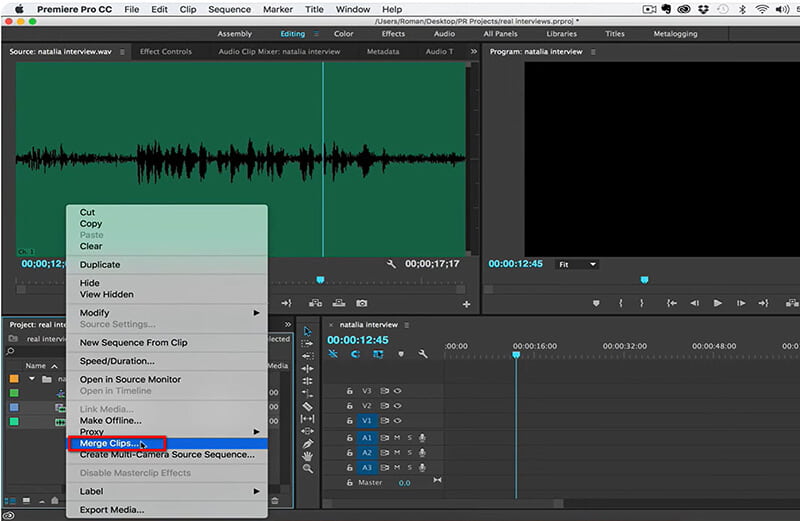Open the Sequence menu in menu bar
800x521 pixels.
229,9
